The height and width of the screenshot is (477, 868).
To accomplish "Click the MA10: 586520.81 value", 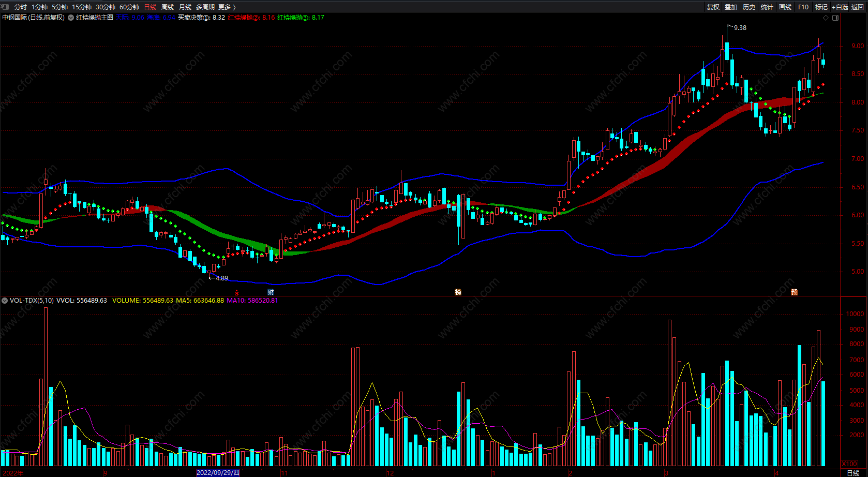I will pos(252,301).
